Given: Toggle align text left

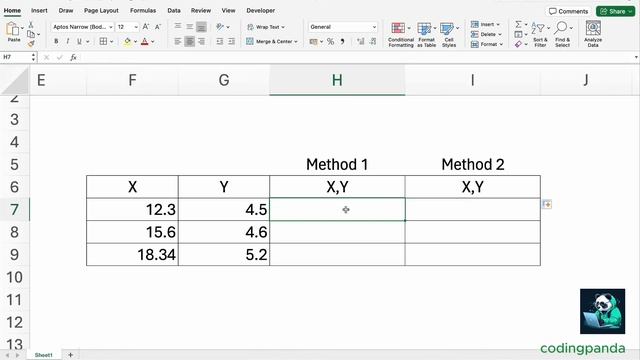Looking at the screenshot, I should [178, 41].
